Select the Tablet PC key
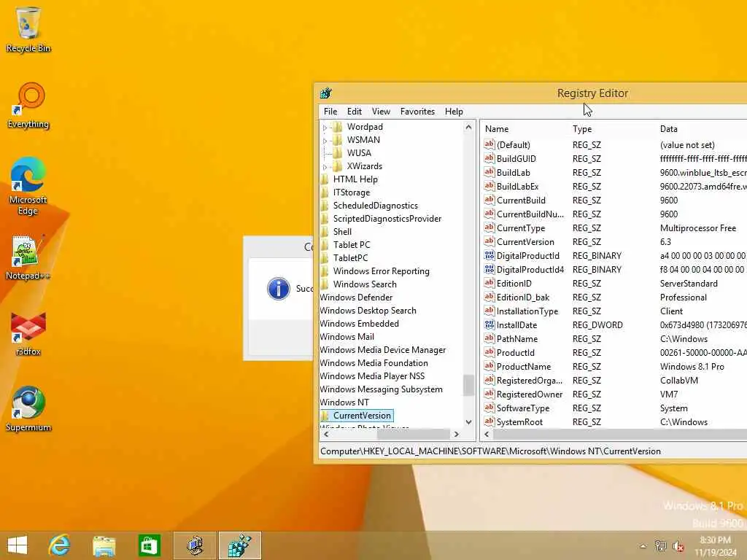 coord(352,245)
